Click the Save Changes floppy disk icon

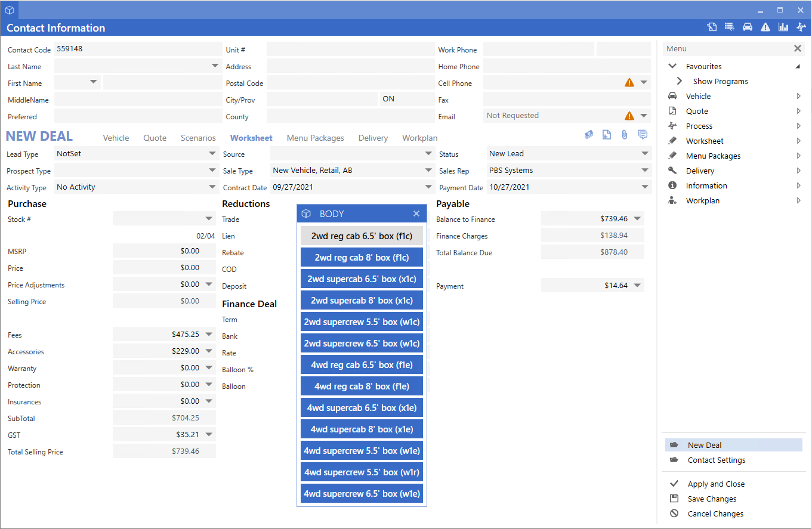tap(674, 499)
